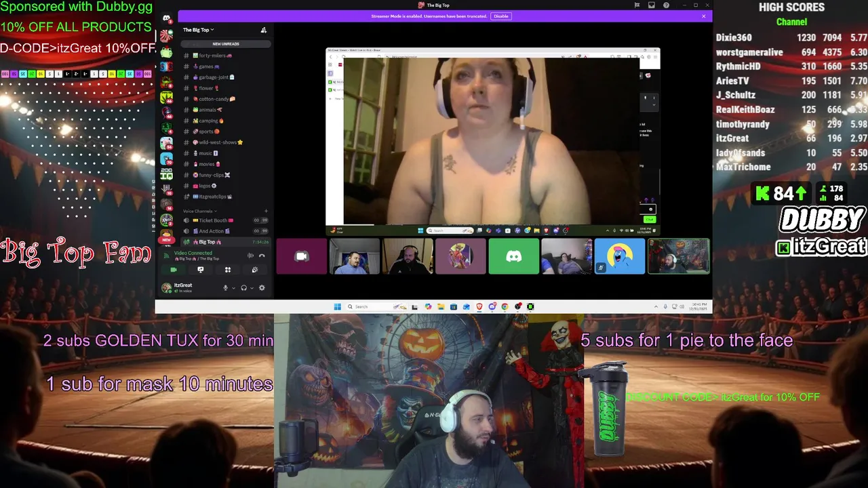Open Task View on the Windows taskbar
Viewport: 868px width, 488px height.
pos(414,306)
